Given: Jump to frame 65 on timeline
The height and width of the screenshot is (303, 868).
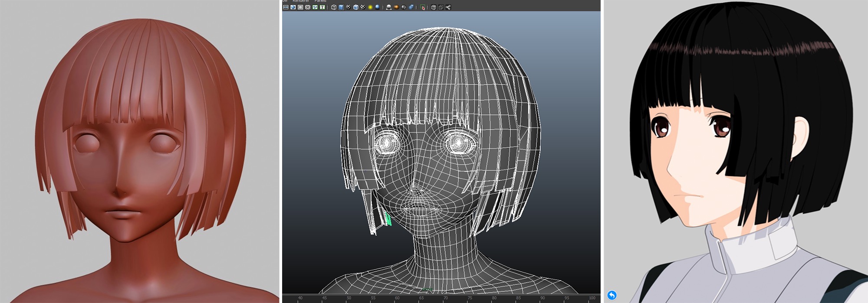Looking at the screenshot, I should pos(422,298).
